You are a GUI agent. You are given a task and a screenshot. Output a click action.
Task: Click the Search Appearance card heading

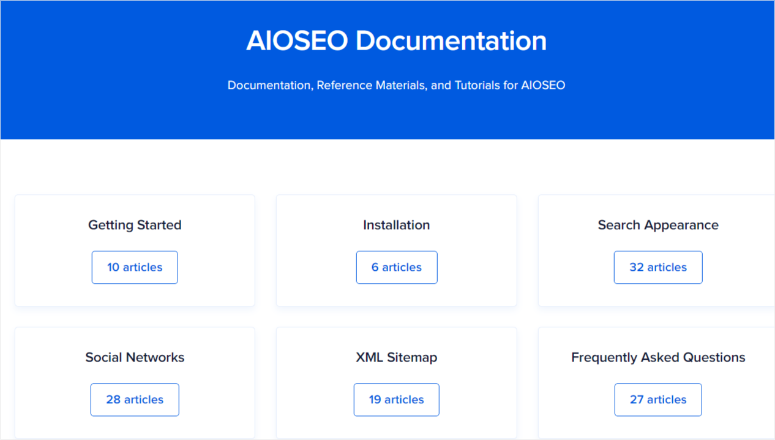tap(658, 225)
